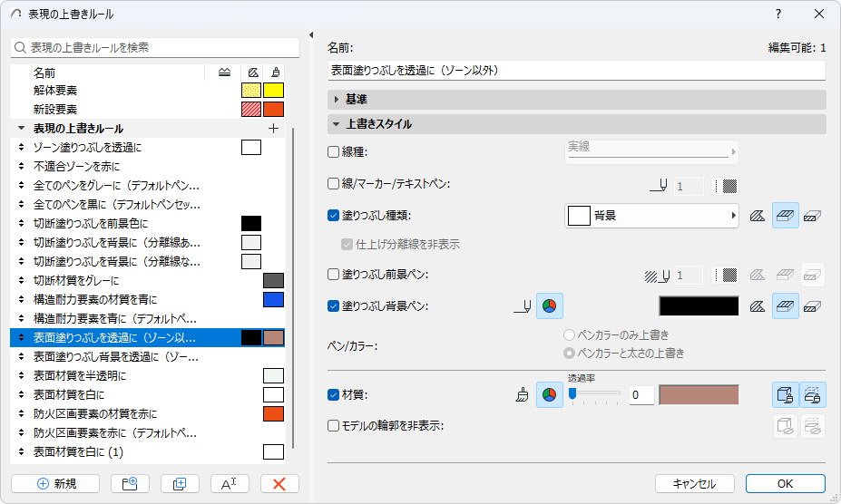Screen dimensions: 841x504
Task: Click the pen icon beside 塗りつぶし背景ペン
Action: pyautogui.click(x=523, y=306)
